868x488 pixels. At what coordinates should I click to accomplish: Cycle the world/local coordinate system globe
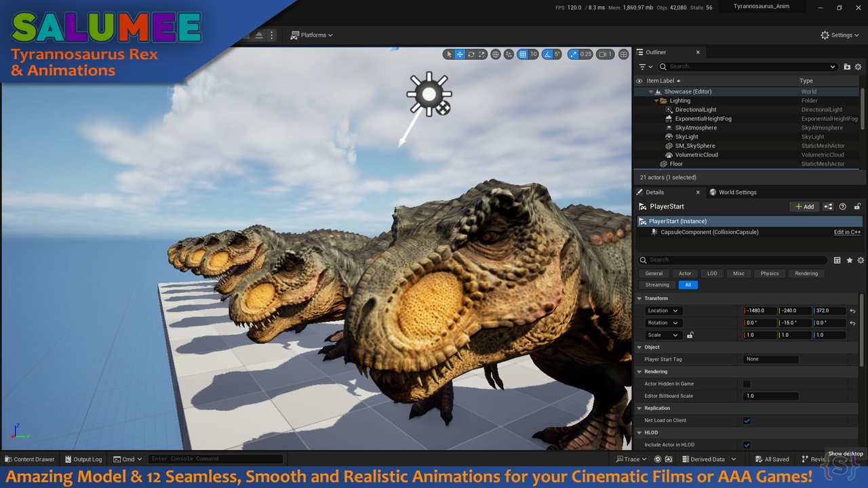pos(496,54)
